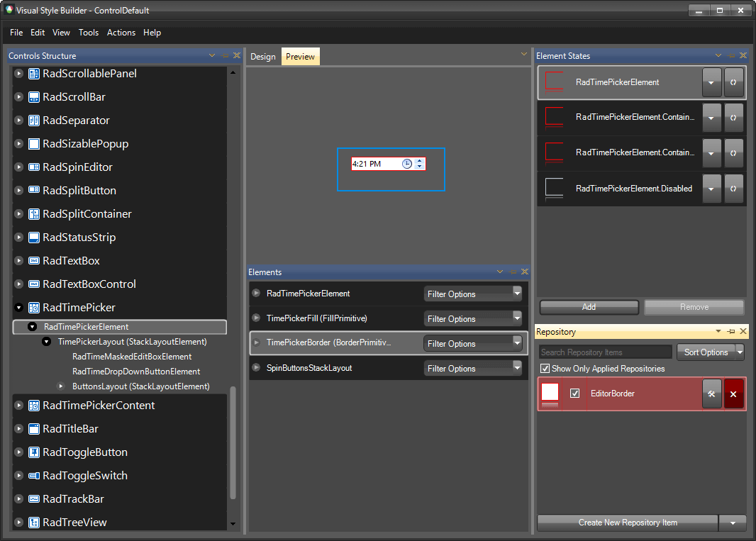The width and height of the screenshot is (756, 541).
Task: Click the Search Repository Items field
Action: (x=604, y=352)
